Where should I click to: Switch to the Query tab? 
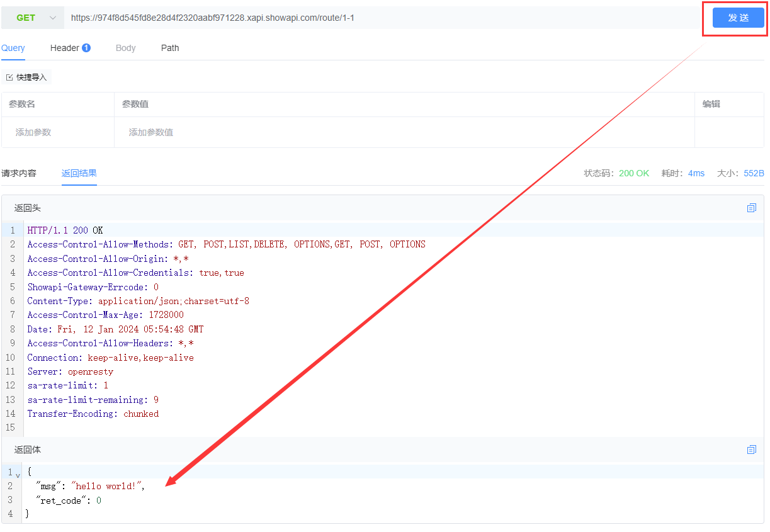click(13, 48)
